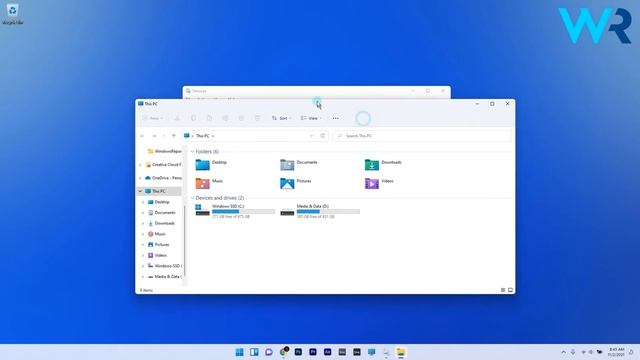Open the Music folder icon in Folders
The height and width of the screenshot is (360, 640).
[202, 183]
